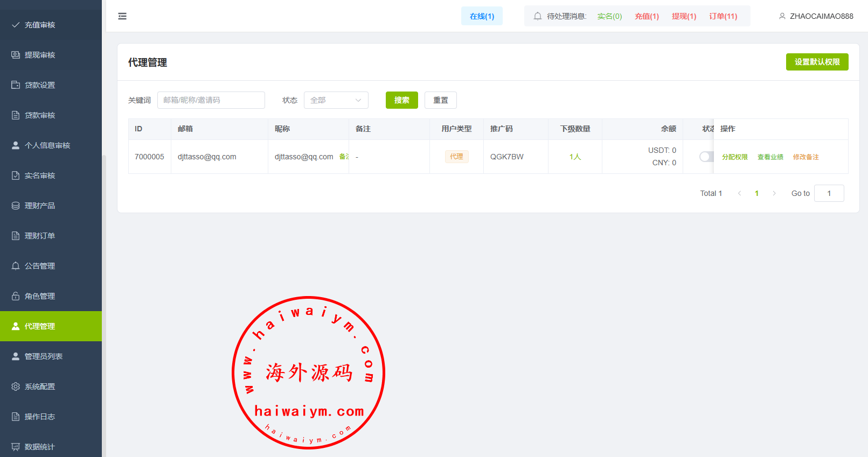Screen dimensions: 868x457
Task: Click the Go to page number field
Action: coord(829,193)
